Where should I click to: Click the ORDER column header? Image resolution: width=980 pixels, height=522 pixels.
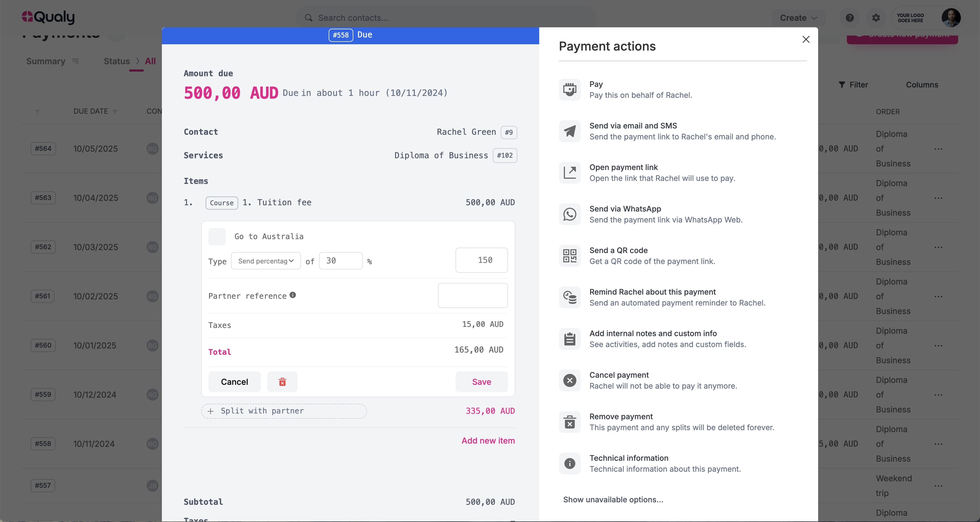(x=888, y=112)
